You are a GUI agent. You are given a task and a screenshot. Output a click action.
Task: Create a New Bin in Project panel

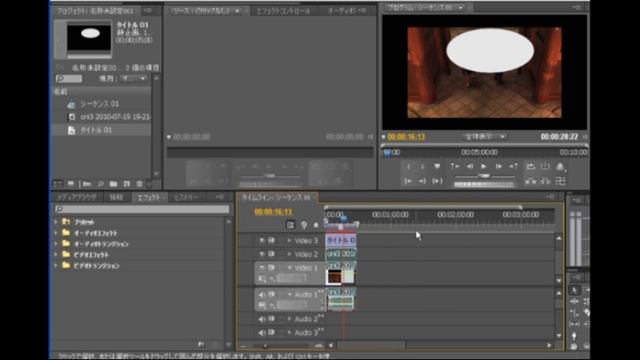tap(113, 184)
